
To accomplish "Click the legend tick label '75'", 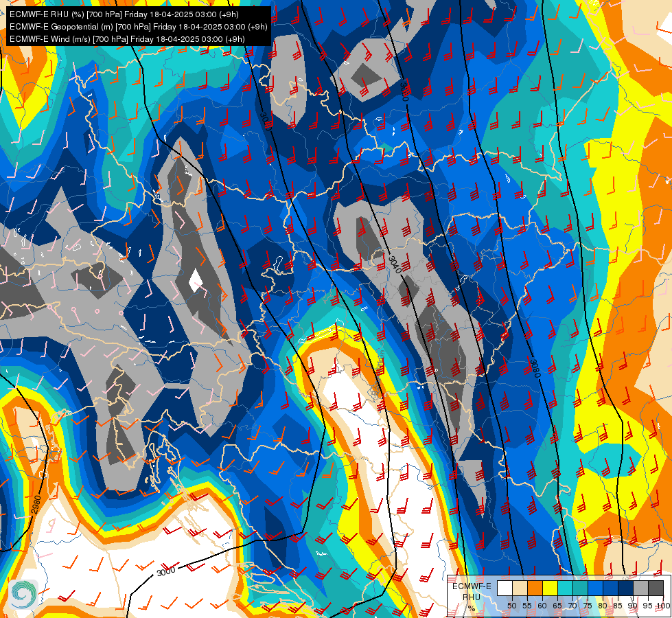I will [x=588, y=606].
